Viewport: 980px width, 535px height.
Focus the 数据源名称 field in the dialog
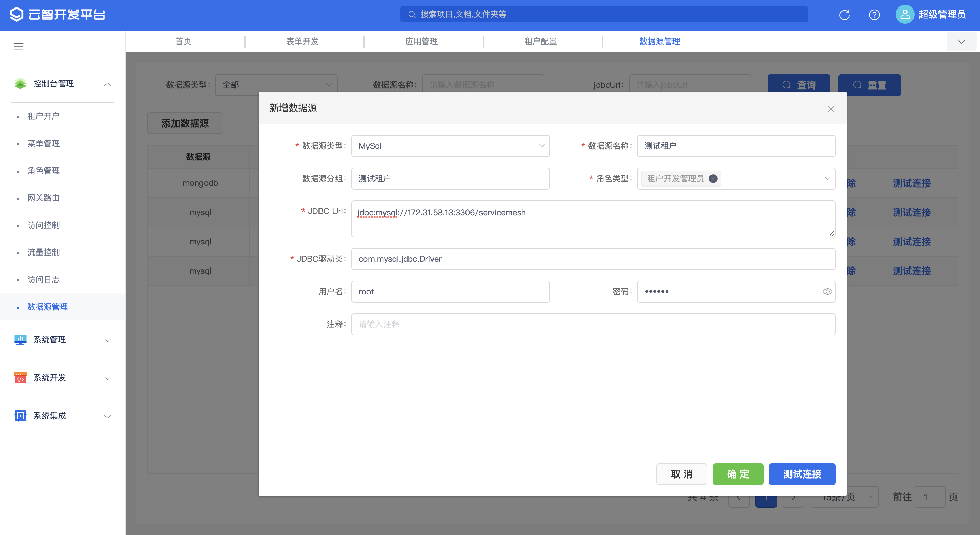(736, 146)
